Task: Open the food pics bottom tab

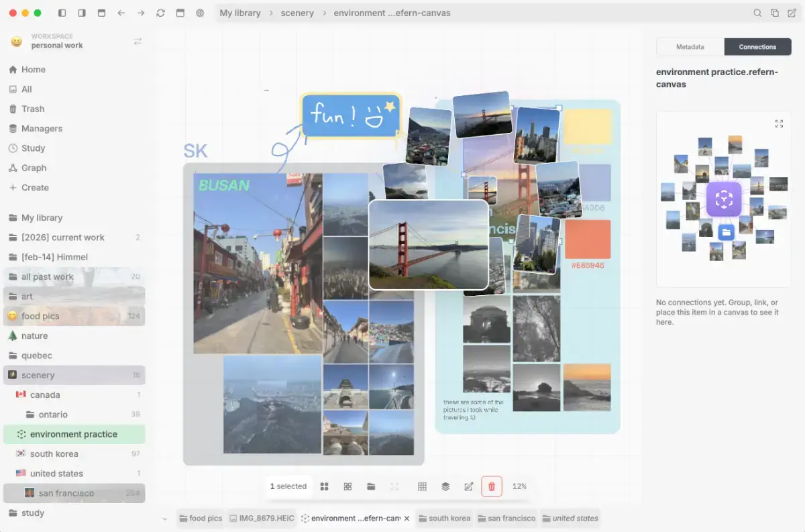Action: 201,519
